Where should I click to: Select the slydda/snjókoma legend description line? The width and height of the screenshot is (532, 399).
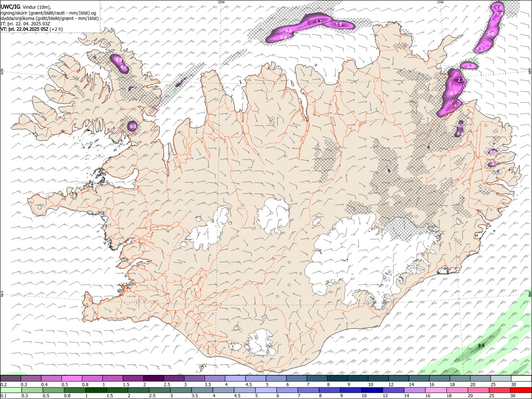49,18
